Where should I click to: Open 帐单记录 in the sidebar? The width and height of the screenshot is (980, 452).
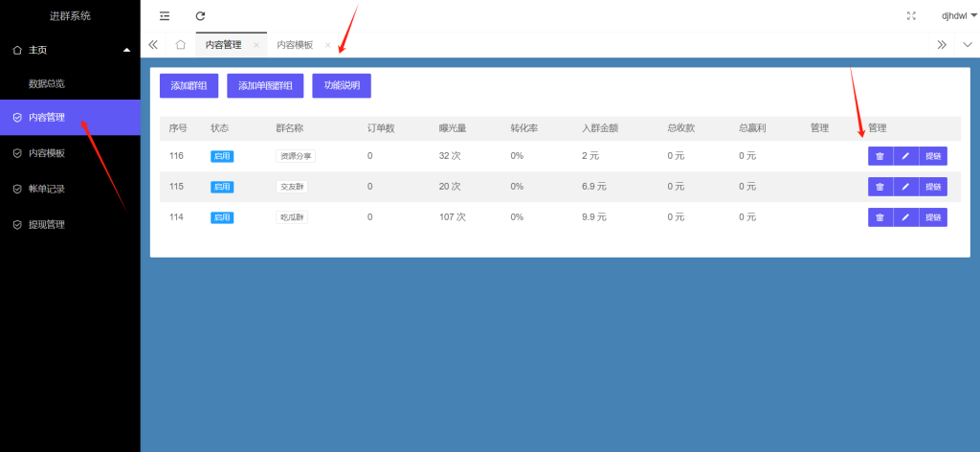(46, 189)
